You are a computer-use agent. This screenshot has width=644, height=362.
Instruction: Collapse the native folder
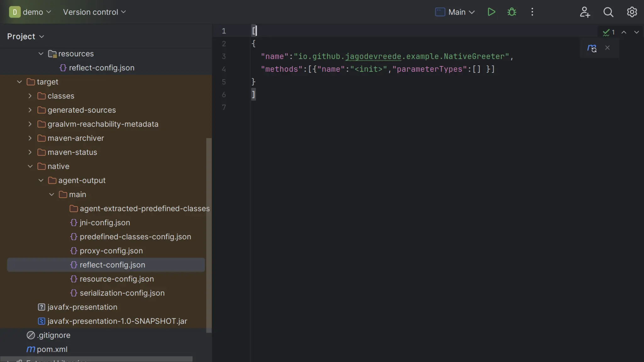[30, 166]
